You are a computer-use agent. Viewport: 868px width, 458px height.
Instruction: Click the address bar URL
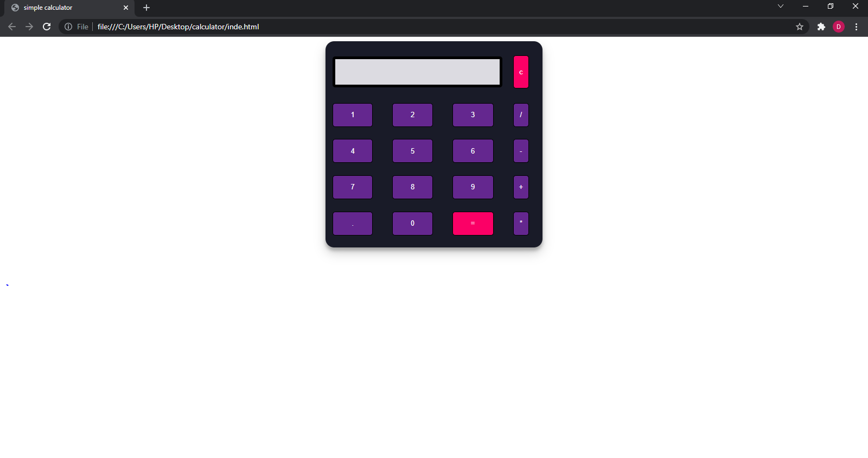tap(178, 27)
